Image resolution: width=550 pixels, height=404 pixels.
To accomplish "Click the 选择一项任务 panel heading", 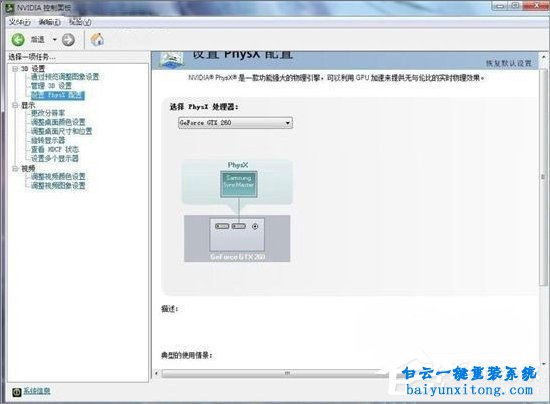I will tap(32, 57).
